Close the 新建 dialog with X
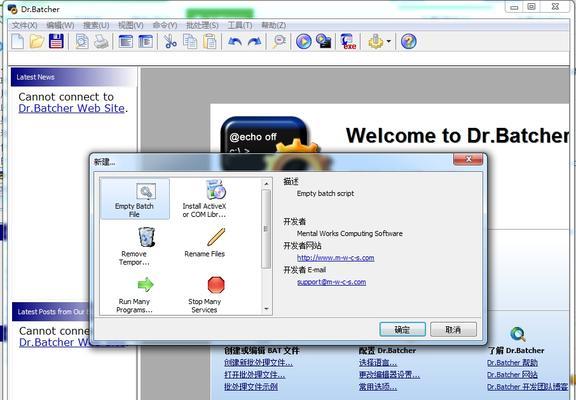Image resolution: width=576 pixels, height=400 pixels. point(468,159)
